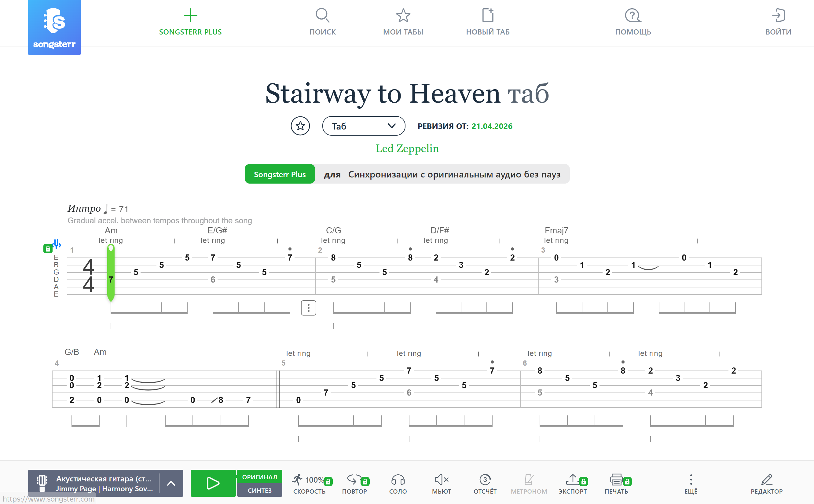Open the Таб view dropdown

coord(364,126)
